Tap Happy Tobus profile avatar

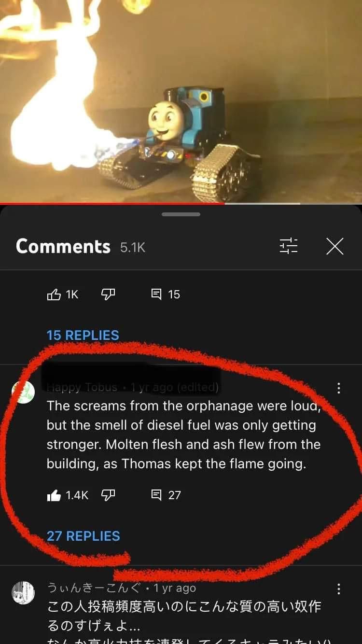(23, 392)
